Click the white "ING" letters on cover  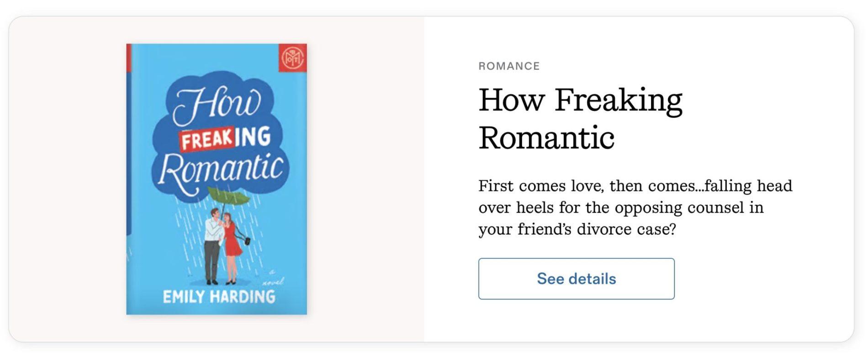pyautogui.click(x=253, y=137)
